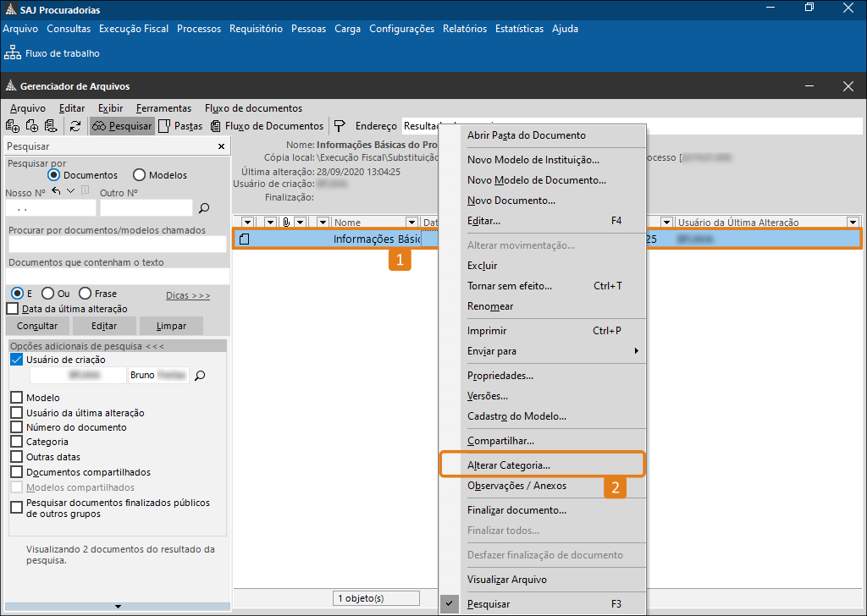This screenshot has width=867, height=616.
Task: Expand the Enviar para submenu
Action: [550, 351]
